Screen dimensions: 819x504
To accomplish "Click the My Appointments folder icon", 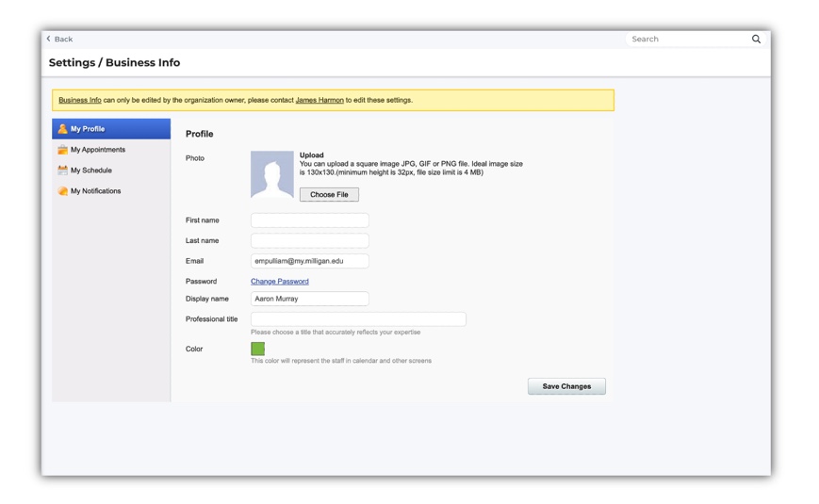I will [x=62, y=150].
